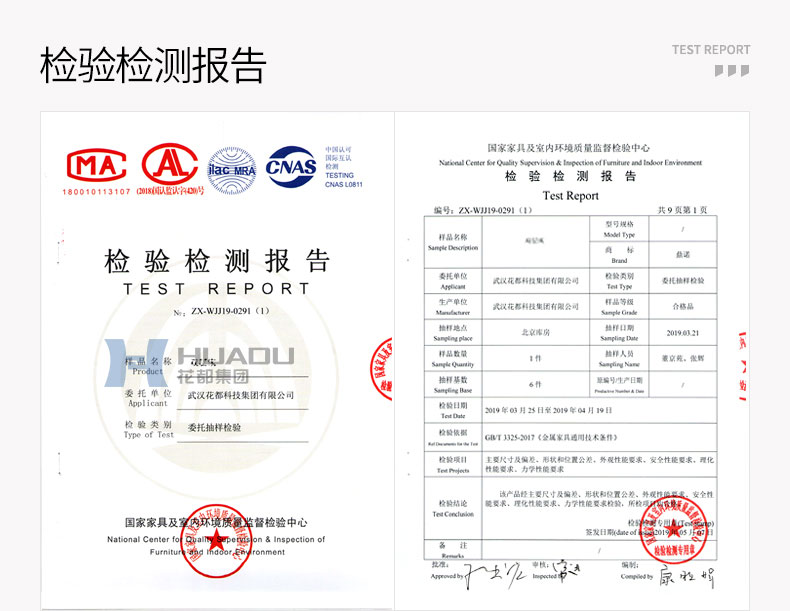790x611 pixels.
Task: Click the Test Type label cell
Action: [619, 281]
